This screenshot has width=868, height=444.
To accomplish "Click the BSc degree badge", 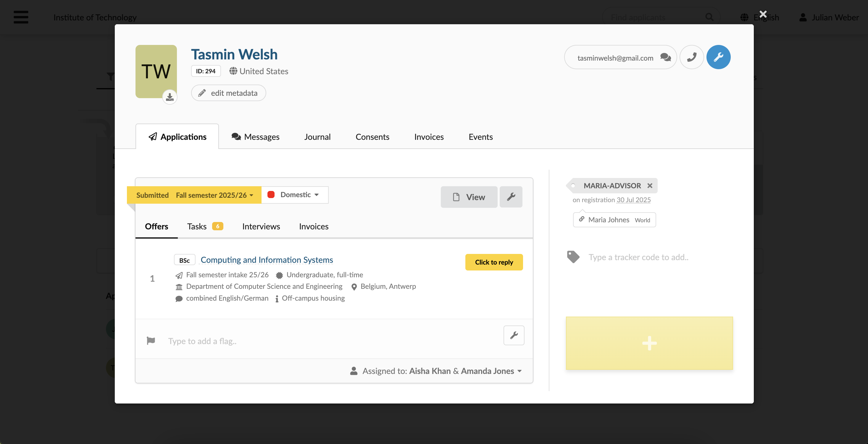I will click(x=184, y=260).
